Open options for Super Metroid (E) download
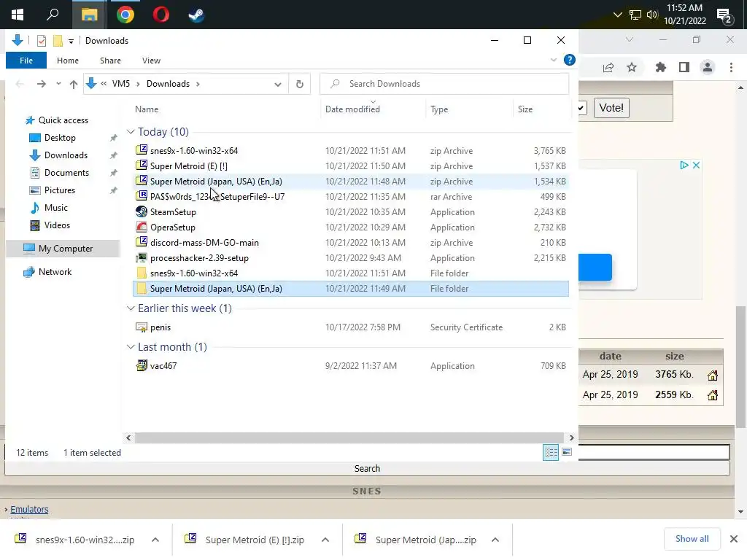Viewport: 747px width, 560px height. coord(325,540)
